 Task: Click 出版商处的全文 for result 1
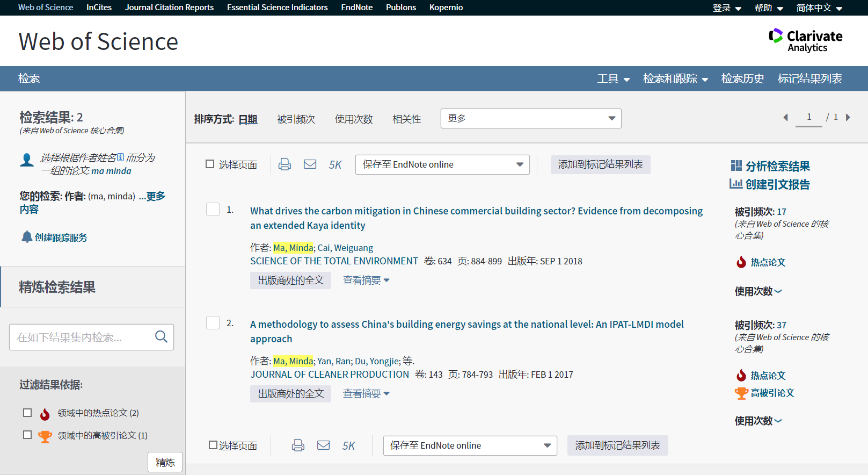pyautogui.click(x=290, y=280)
